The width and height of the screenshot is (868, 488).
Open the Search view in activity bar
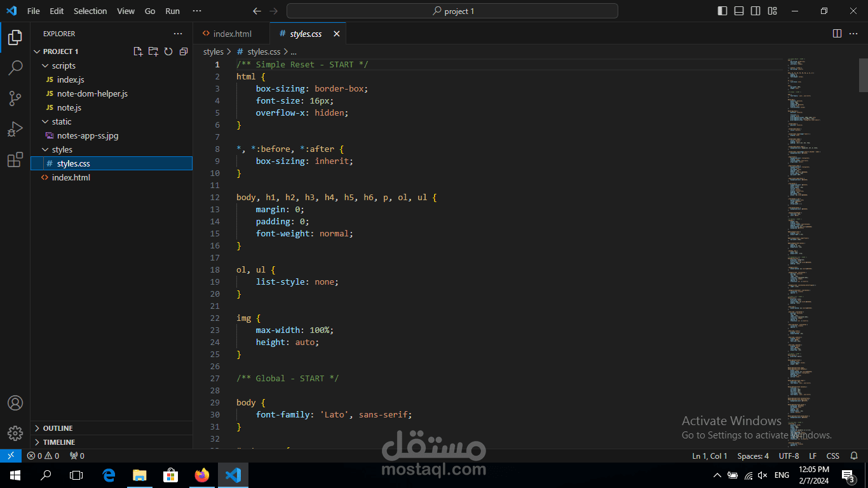15,67
